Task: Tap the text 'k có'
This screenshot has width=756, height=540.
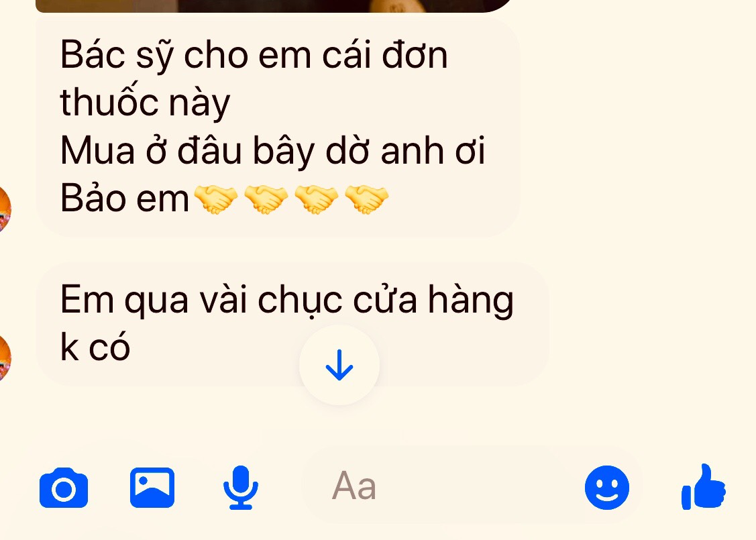Action: click(95, 347)
